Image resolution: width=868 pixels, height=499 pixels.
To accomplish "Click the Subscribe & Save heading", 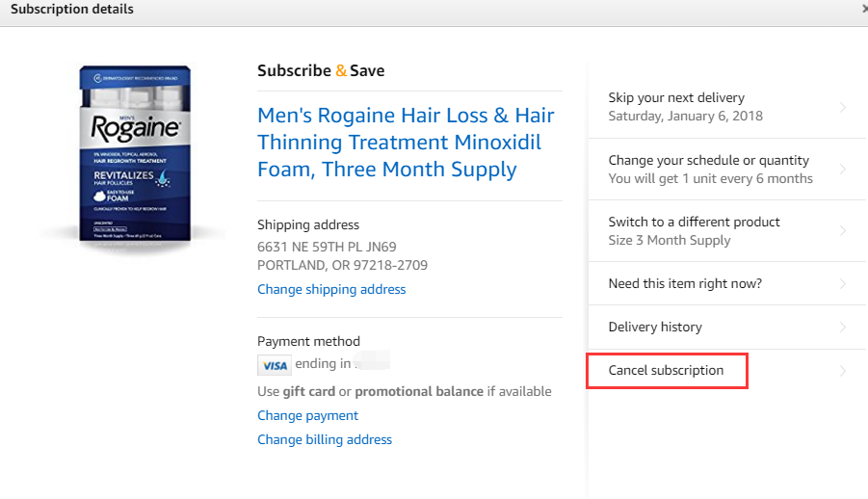I will click(x=321, y=70).
